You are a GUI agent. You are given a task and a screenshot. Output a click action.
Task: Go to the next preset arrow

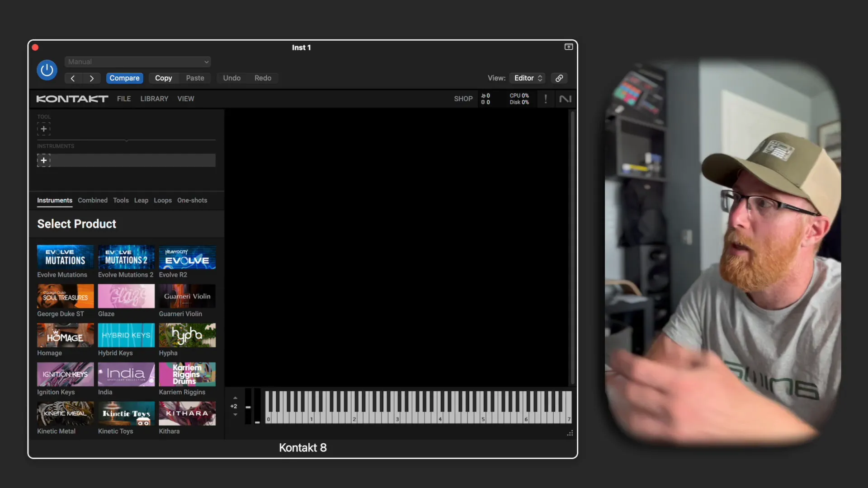click(x=92, y=78)
